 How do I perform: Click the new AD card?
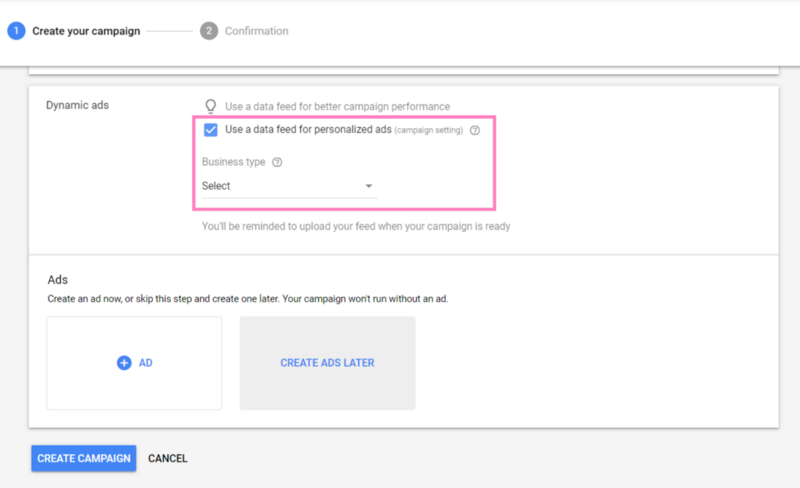(x=134, y=363)
